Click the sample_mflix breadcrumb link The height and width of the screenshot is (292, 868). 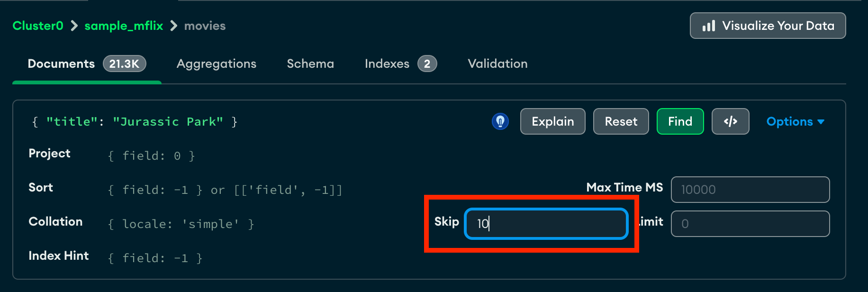pyautogui.click(x=124, y=26)
